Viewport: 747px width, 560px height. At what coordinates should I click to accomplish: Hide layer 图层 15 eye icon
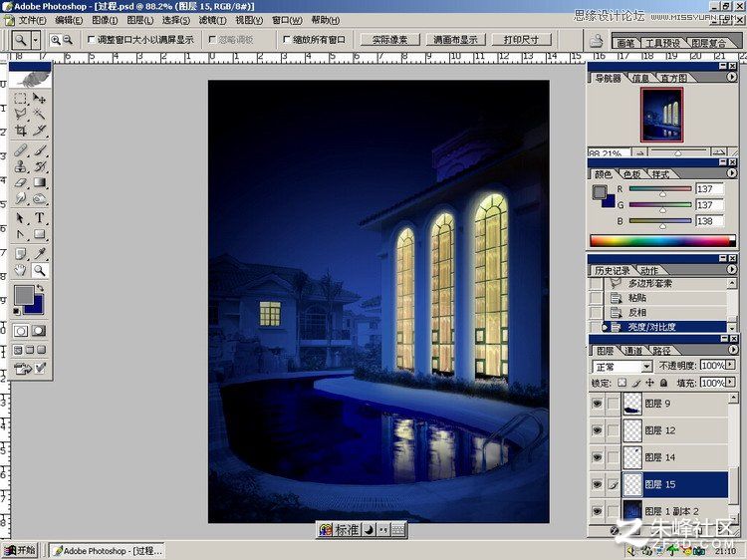pyautogui.click(x=597, y=484)
